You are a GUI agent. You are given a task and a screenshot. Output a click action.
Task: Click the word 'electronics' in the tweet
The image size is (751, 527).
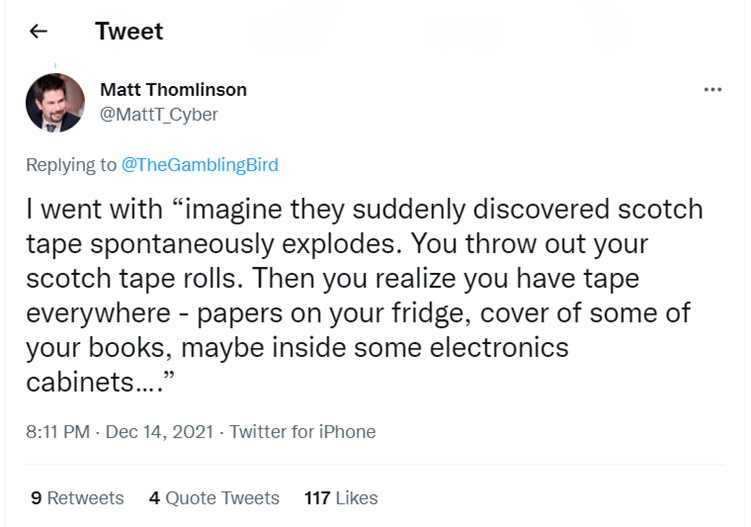coord(499,347)
